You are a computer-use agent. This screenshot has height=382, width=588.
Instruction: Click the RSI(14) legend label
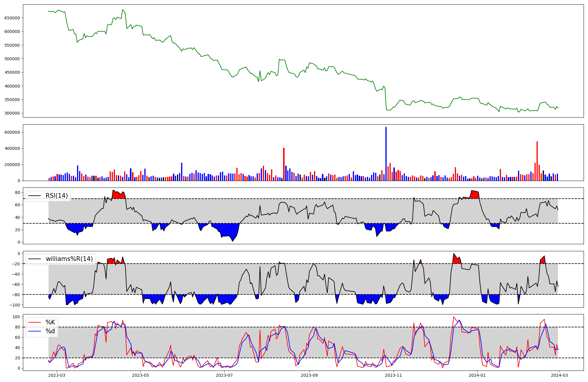pyautogui.click(x=56, y=196)
